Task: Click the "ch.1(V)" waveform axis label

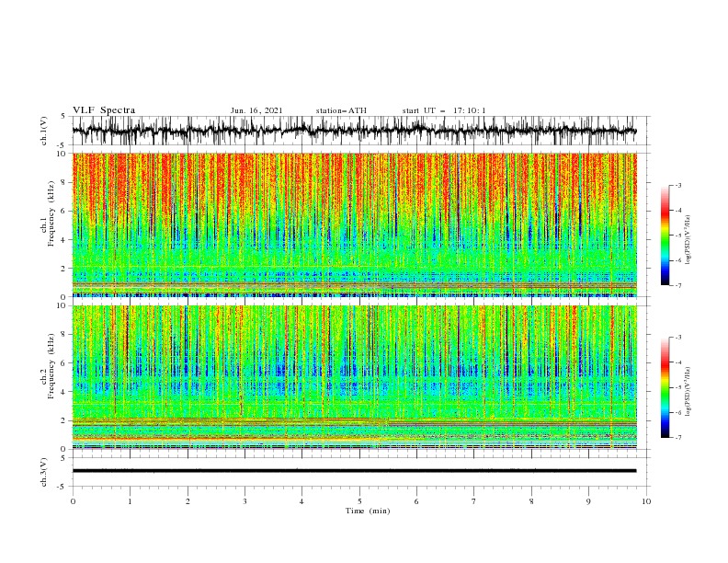Action: pyautogui.click(x=44, y=131)
